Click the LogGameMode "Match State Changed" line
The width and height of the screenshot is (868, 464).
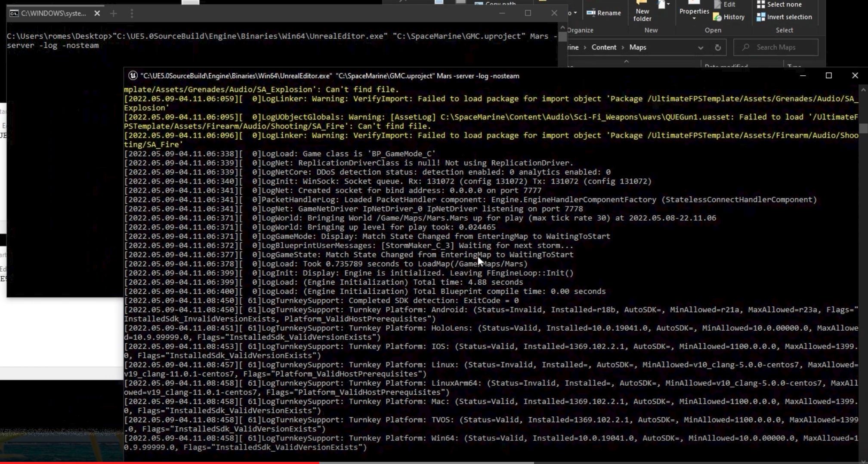367,236
